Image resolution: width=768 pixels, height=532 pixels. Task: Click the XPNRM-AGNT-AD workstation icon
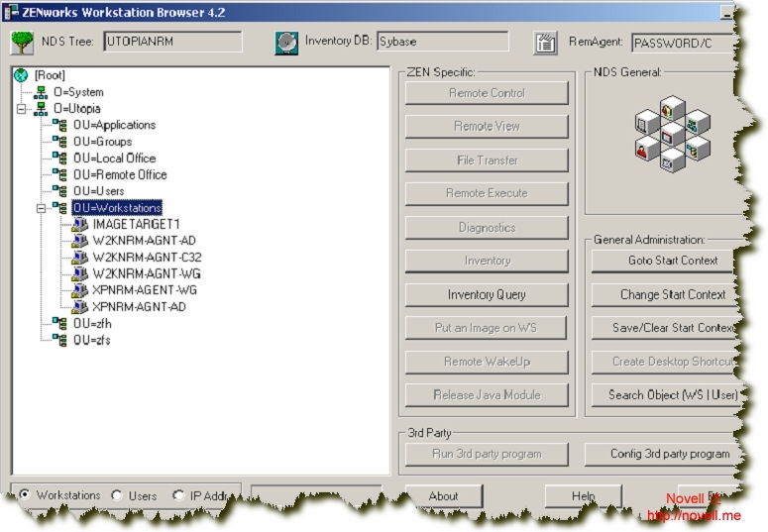(x=80, y=307)
